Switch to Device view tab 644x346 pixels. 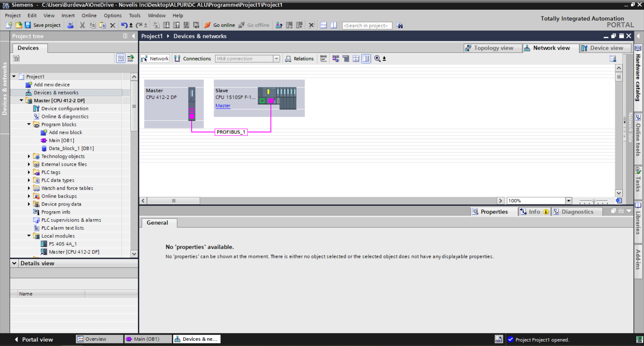[605, 48]
